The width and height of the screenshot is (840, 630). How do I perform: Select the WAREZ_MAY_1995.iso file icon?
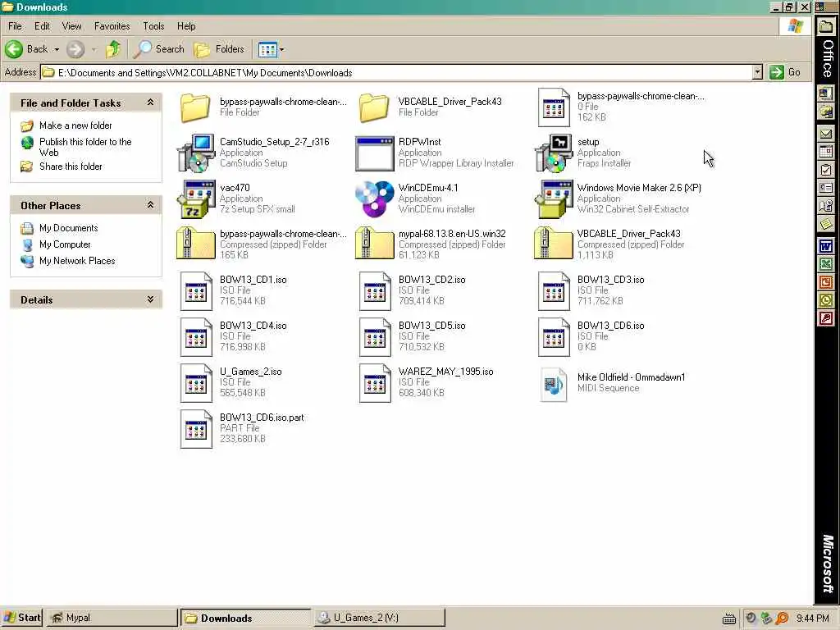(x=375, y=383)
